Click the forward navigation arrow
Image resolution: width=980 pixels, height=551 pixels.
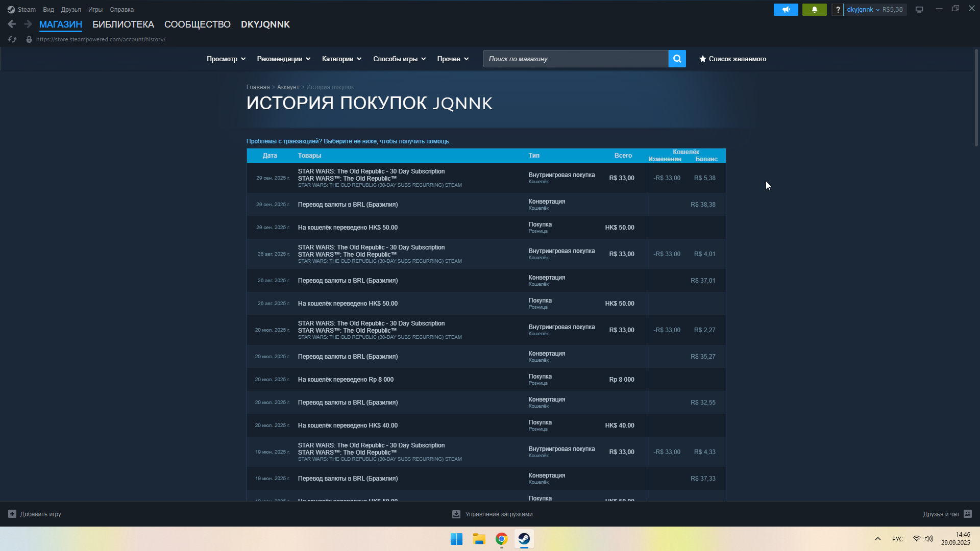tap(28, 24)
